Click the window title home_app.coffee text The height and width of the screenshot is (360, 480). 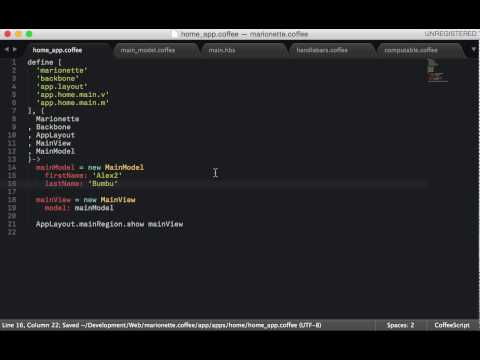(x=210, y=34)
